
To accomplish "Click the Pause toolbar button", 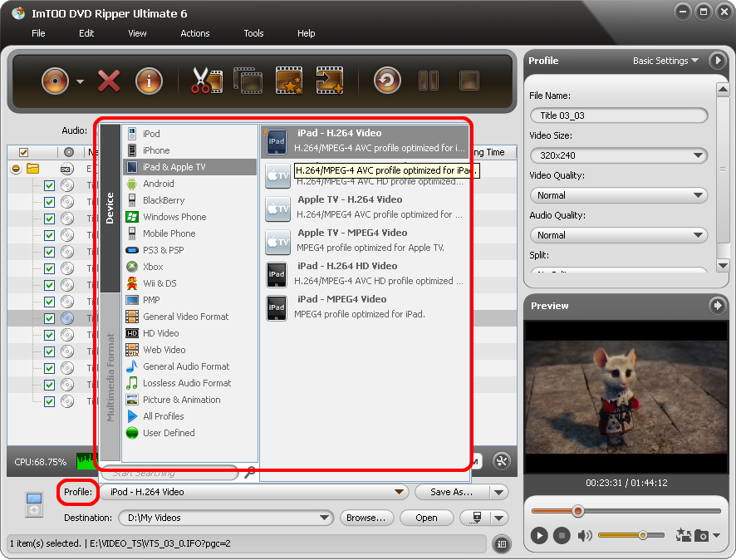I will [x=429, y=81].
